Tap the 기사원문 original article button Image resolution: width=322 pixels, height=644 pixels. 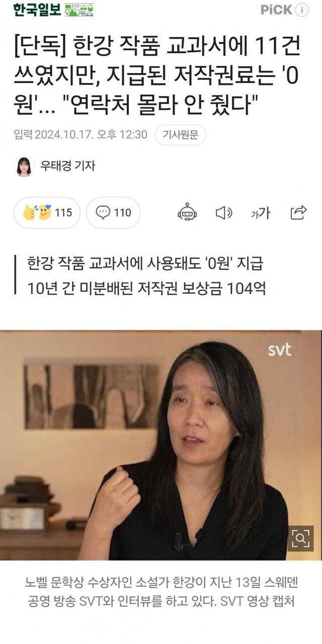click(180, 134)
